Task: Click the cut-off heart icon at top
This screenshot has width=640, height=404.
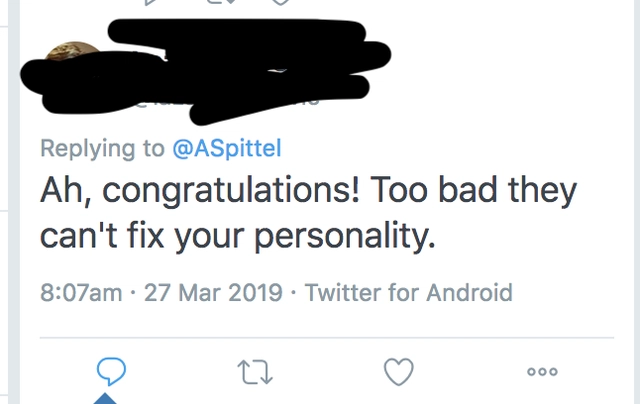Action: point(281,2)
